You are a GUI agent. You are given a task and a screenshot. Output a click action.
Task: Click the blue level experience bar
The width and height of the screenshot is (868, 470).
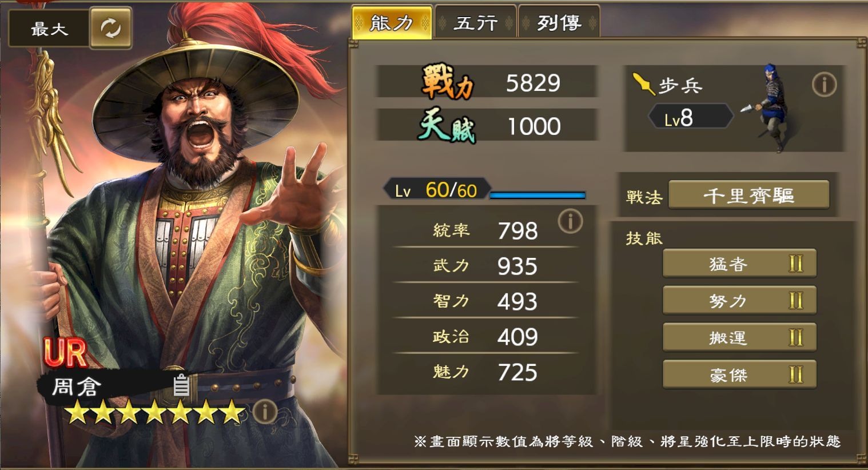(x=537, y=195)
